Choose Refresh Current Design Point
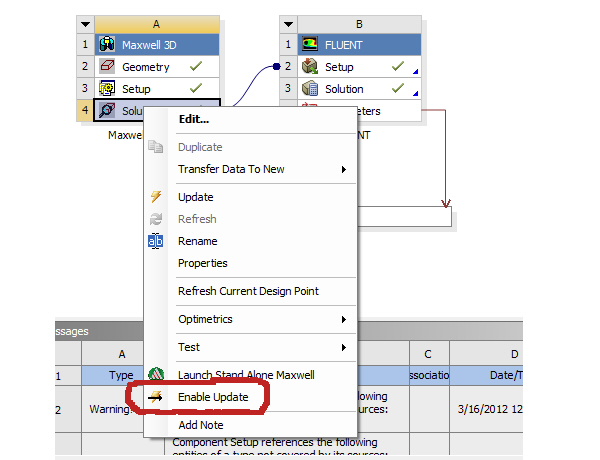Viewport: 600px width, 460px height. [250, 291]
